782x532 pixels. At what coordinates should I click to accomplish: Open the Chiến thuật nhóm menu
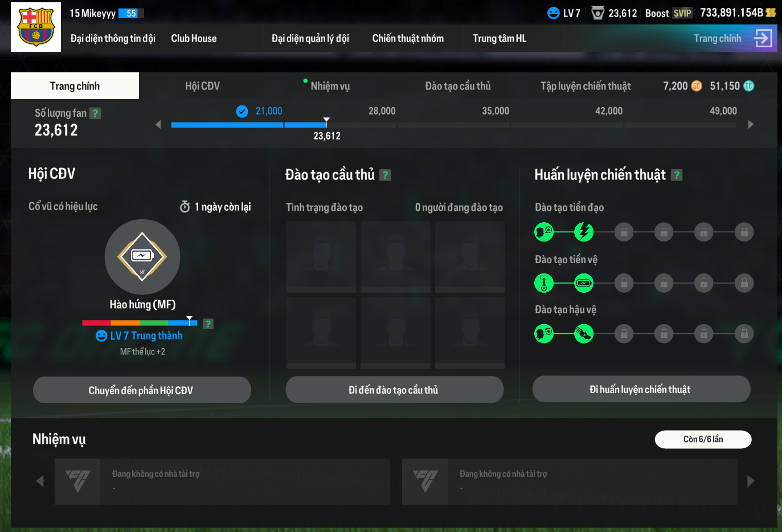coord(408,38)
